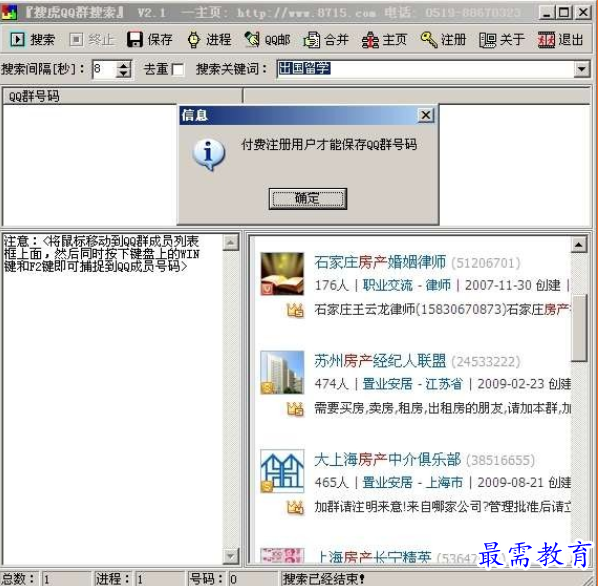Toggle the 去重 checkbox
The width and height of the screenshot is (600, 586).
click(178, 70)
